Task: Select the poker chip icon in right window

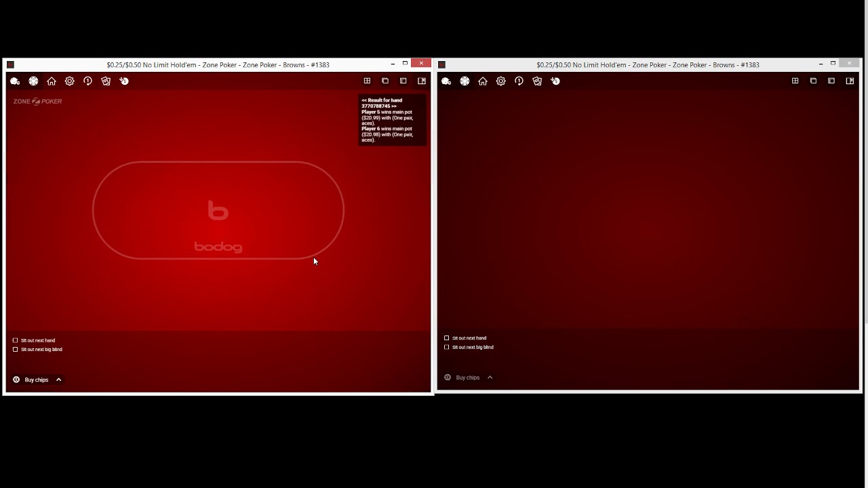Action: click(465, 81)
